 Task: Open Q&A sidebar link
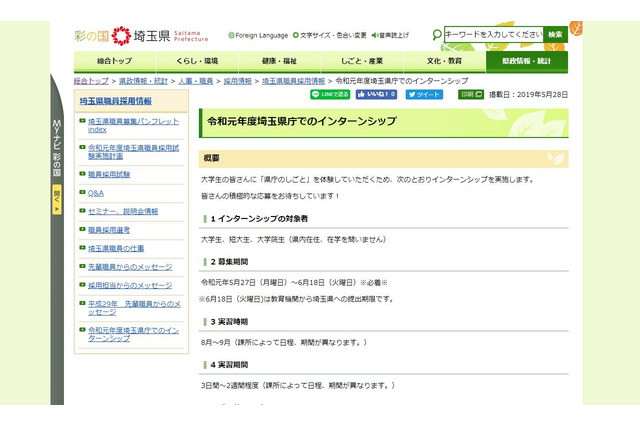[96, 193]
